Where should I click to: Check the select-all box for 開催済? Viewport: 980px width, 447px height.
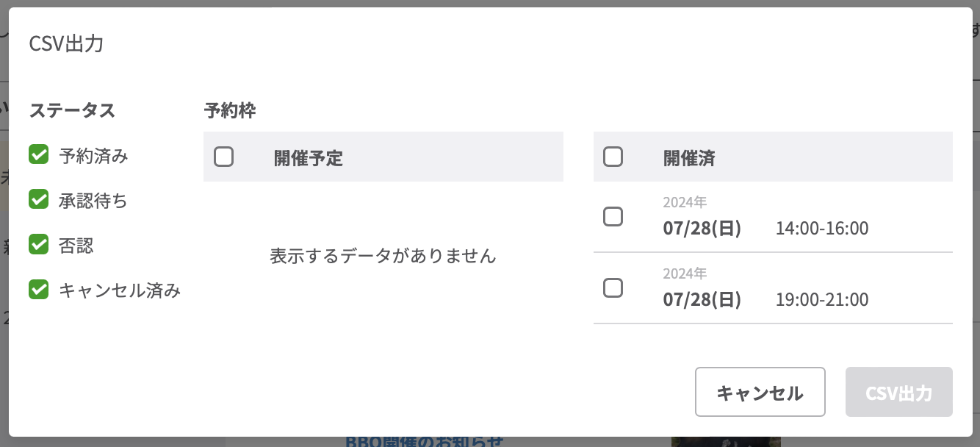tap(613, 156)
